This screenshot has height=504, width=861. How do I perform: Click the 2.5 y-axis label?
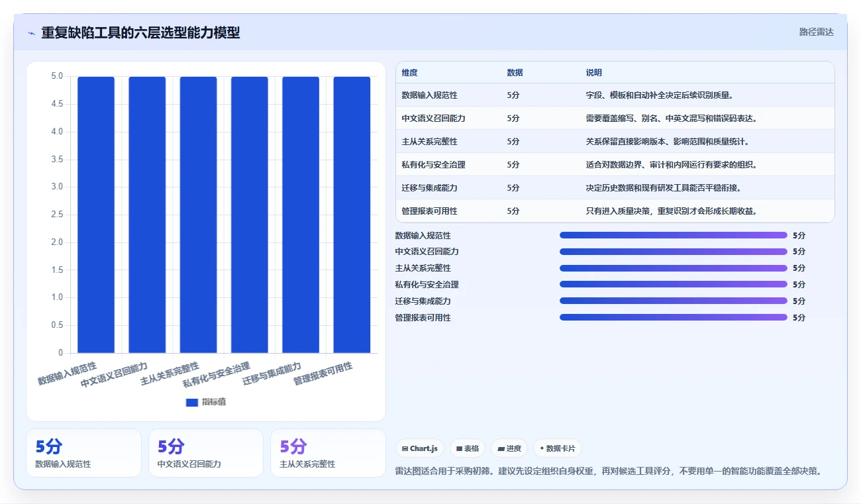point(57,215)
